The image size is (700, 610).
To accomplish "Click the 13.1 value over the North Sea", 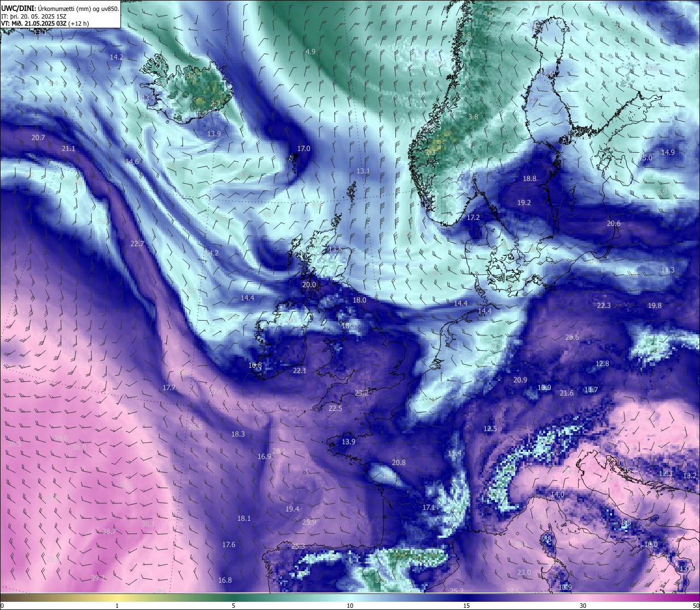I will click(x=363, y=171).
